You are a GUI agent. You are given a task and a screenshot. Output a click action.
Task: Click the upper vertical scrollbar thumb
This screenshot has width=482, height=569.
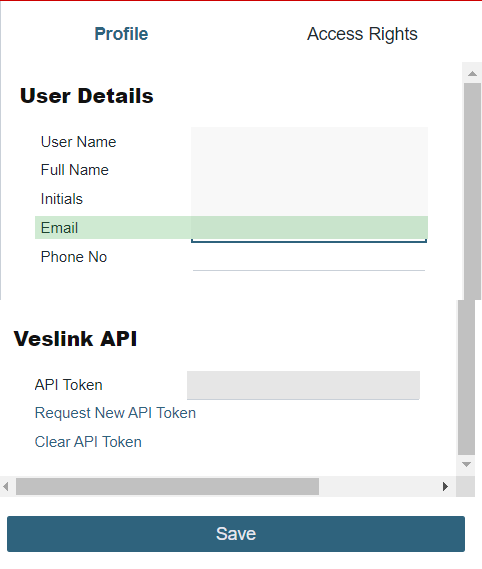tap(472, 191)
